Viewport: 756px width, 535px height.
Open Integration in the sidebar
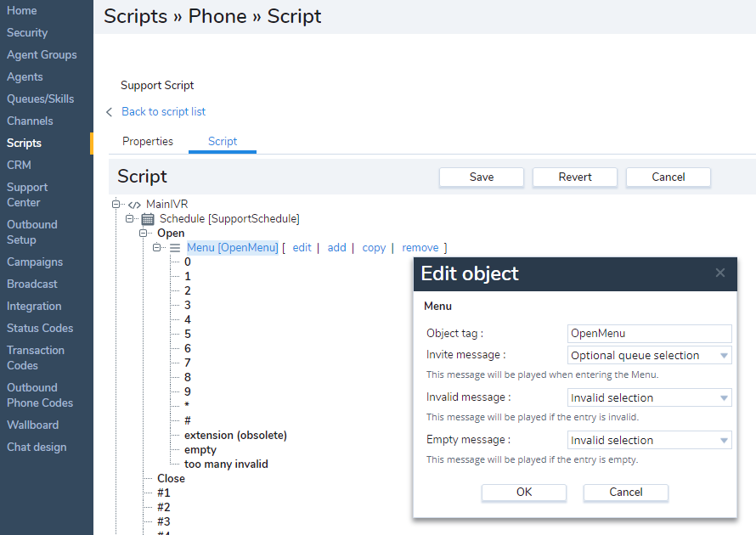(34, 306)
